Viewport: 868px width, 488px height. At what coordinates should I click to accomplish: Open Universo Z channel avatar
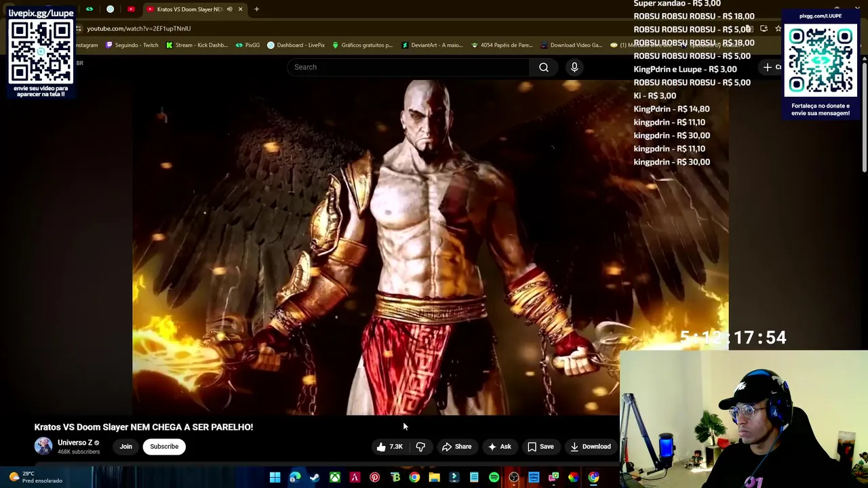tap(43, 446)
